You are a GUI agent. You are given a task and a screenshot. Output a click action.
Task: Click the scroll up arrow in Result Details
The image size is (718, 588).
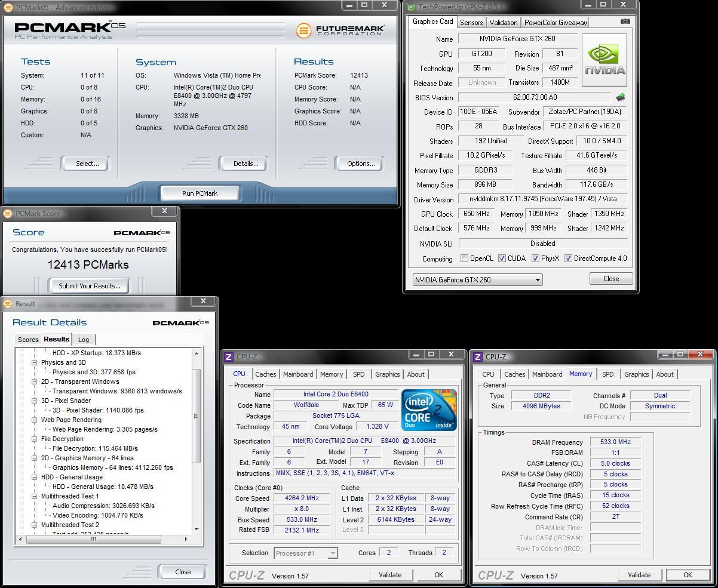[196, 353]
